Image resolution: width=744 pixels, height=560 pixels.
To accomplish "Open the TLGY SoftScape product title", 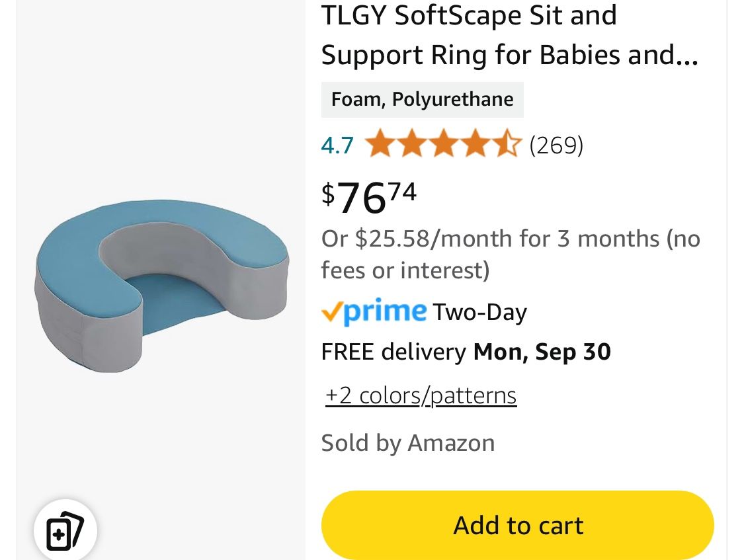I will [x=509, y=35].
